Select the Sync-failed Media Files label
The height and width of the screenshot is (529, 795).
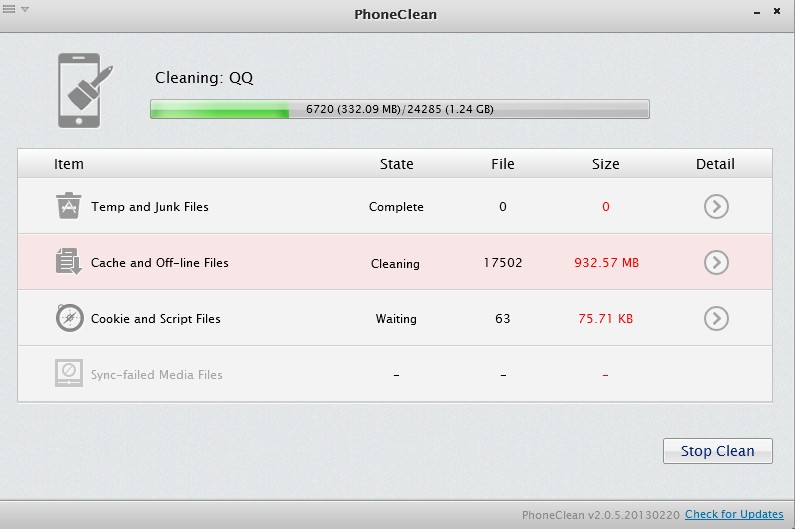coord(157,375)
